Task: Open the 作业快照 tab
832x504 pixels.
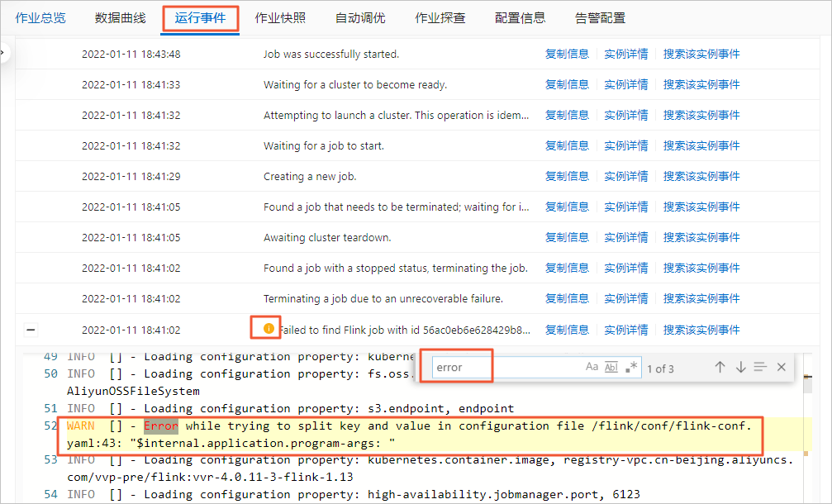Action: click(280, 18)
